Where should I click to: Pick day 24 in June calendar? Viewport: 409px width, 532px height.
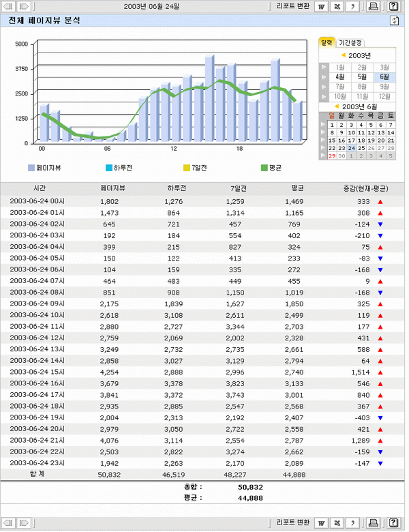(x=352, y=148)
